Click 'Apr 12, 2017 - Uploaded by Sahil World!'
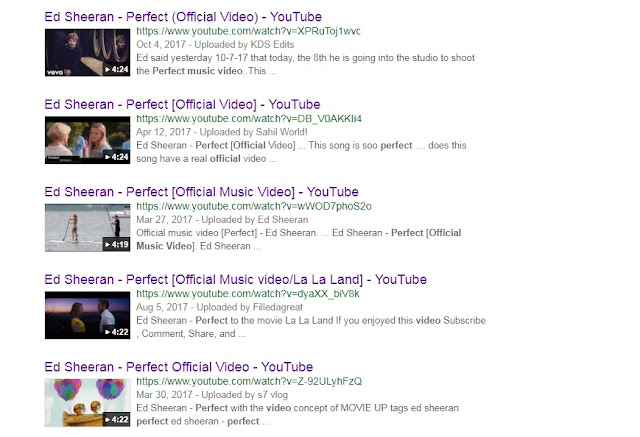 coord(222,132)
